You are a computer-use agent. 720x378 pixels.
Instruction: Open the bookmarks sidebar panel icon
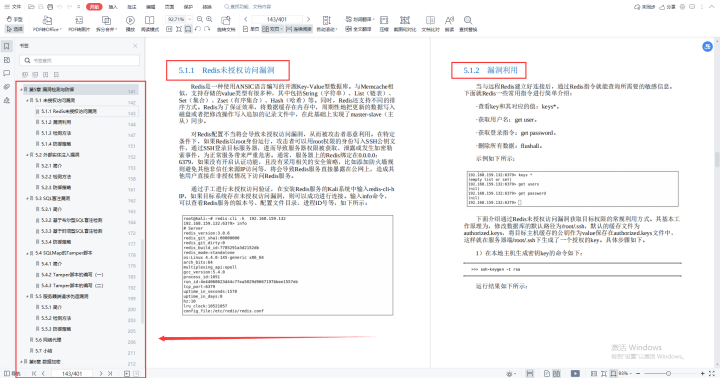[6, 46]
